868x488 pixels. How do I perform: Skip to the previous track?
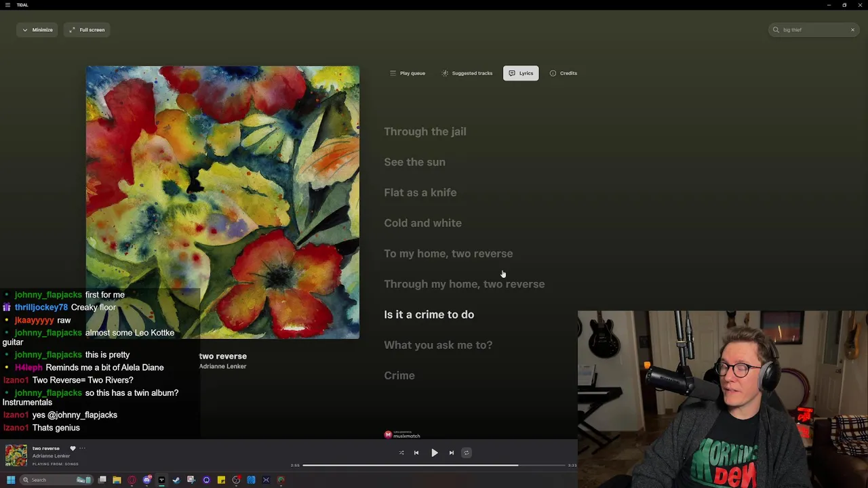416,453
